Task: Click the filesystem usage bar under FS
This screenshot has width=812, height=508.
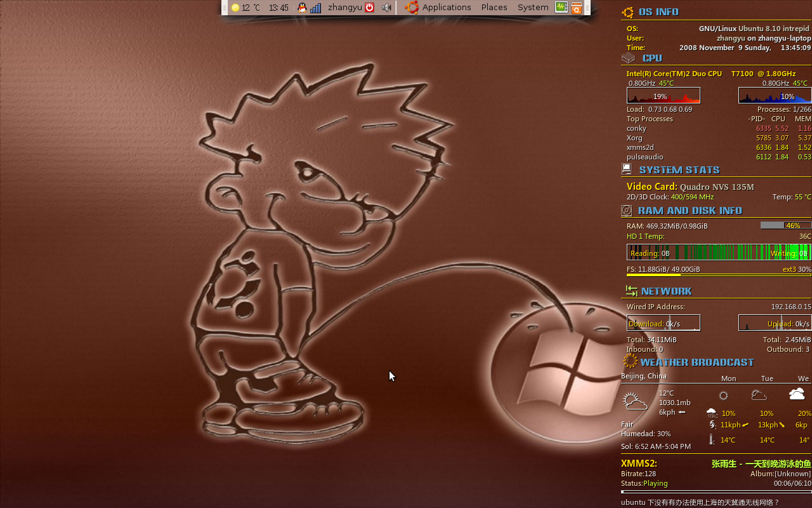Action: 719,274
